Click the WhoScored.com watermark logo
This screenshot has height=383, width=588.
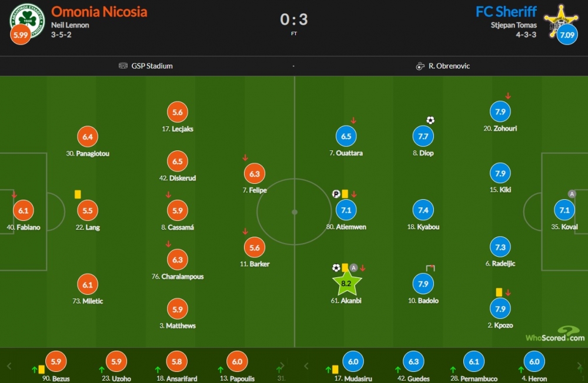coord(555,334)
